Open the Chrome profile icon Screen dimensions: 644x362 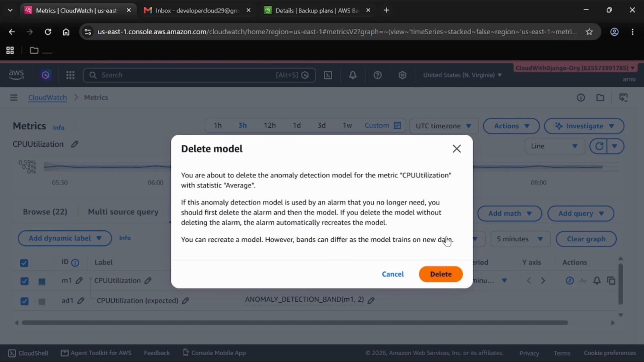614,32
